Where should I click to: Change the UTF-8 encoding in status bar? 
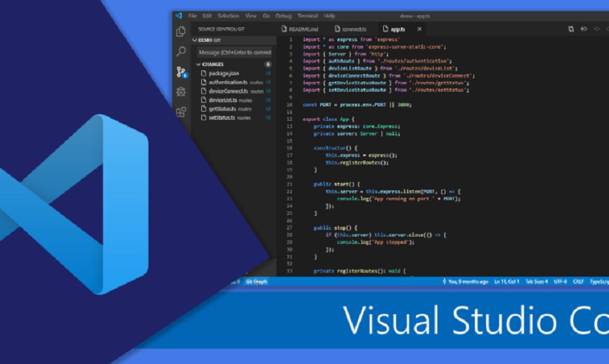pyautogui.click(x=560, y=281)
